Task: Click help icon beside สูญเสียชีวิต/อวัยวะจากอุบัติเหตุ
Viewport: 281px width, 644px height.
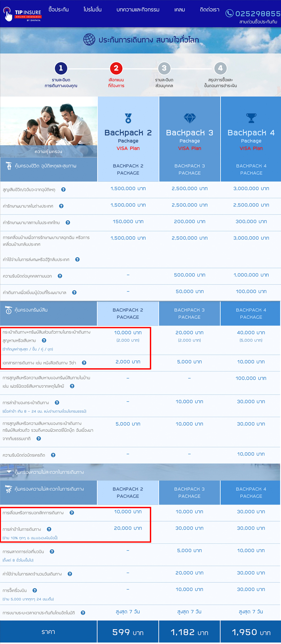Action: [x=63, y=189]
